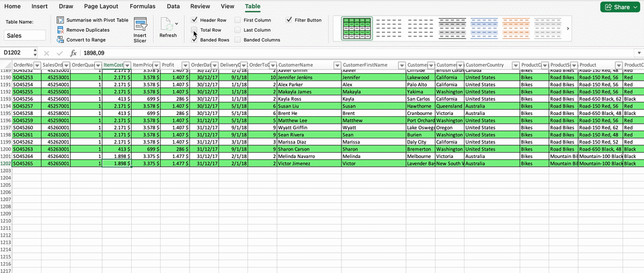Uncheck the Banded Rows option

[194, 40]
